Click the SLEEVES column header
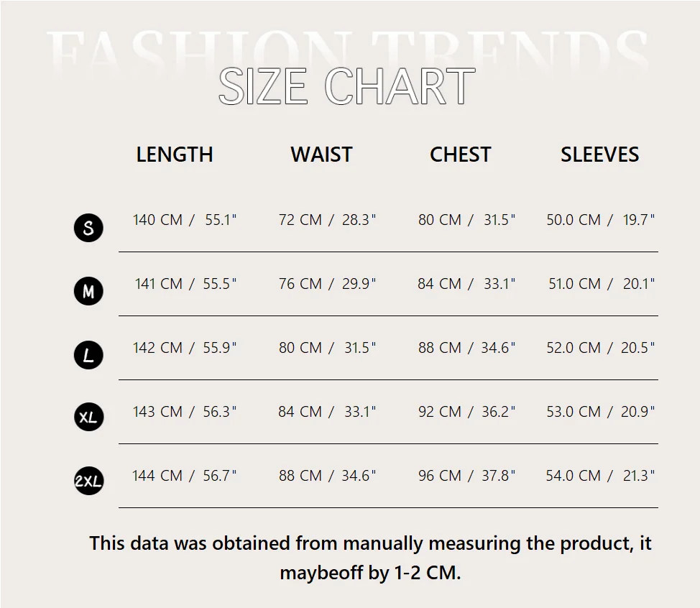Viewport: 700px width, 608px height. pos(599,155)
